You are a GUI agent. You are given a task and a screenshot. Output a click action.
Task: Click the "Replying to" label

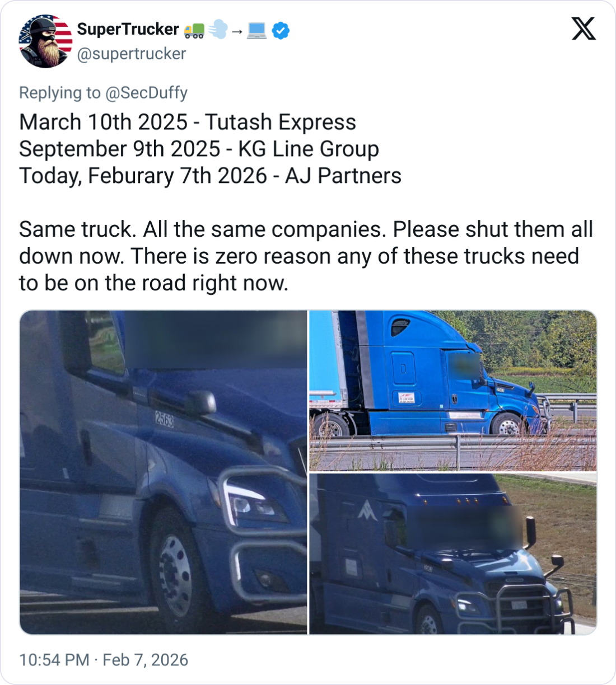[60, 93]
